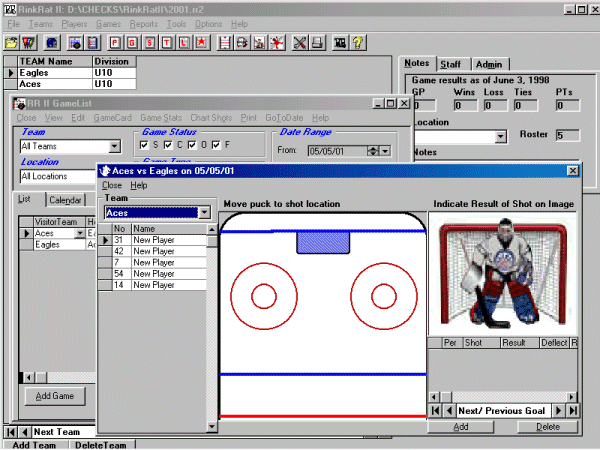Select player number 42 row
The height and width of the screenshot is (450, 600).
(155, 251)
